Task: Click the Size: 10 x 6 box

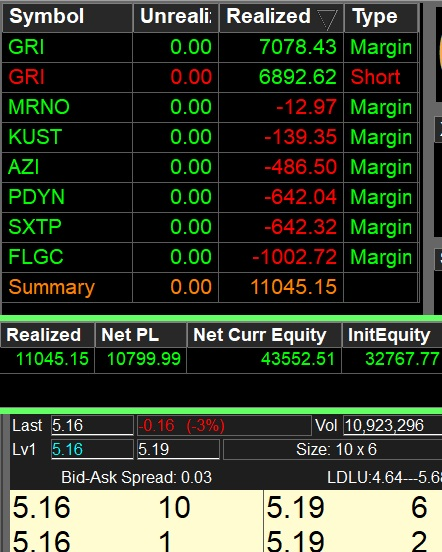Action: (333, 449)
